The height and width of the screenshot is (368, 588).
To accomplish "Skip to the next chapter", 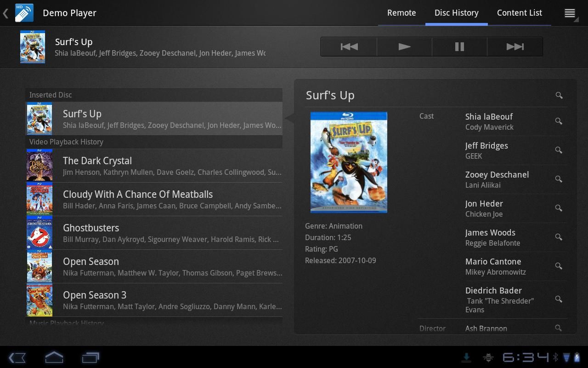I will 514,46.
